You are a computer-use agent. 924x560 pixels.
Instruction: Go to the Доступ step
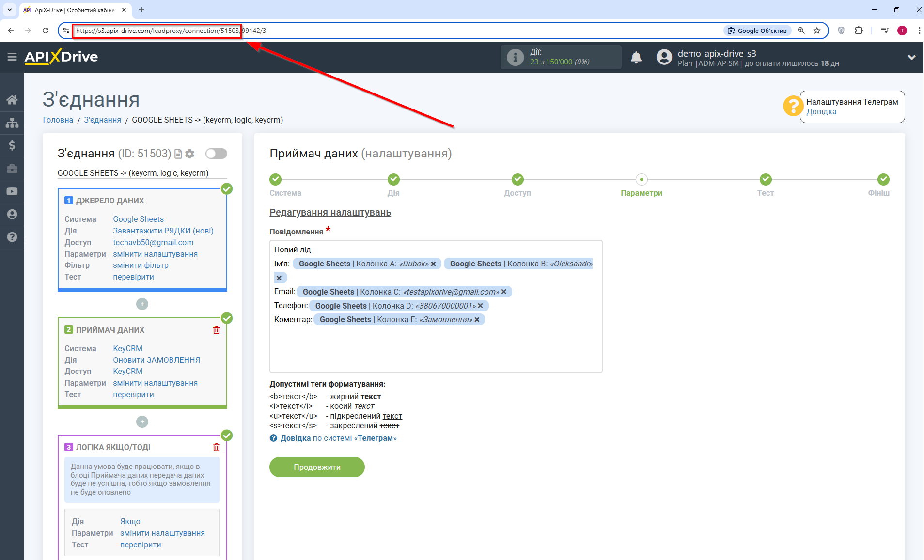[517, 179]
